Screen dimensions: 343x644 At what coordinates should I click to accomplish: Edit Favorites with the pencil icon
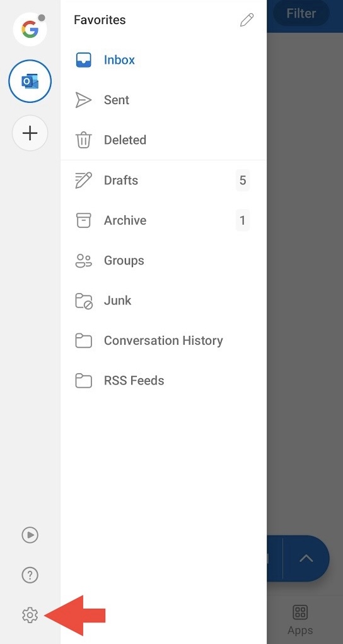point(247,20)
